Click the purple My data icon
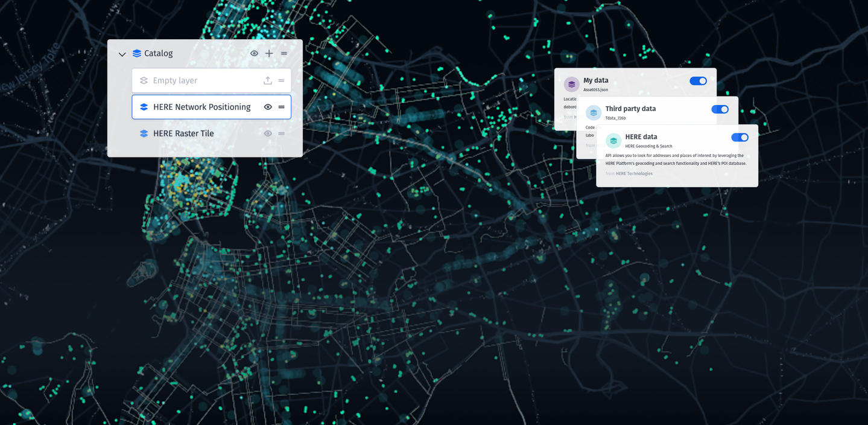The height and width of the screenshot is (425, 868). point(572,84)
